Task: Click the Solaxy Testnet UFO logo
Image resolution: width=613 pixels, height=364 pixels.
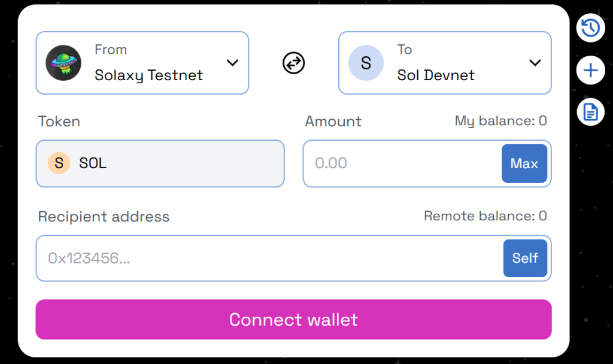Action: (63, 63)
